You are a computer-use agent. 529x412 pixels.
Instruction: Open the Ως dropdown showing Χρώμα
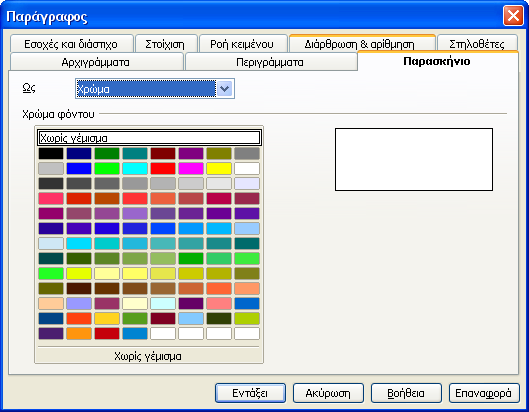(155, 89)
